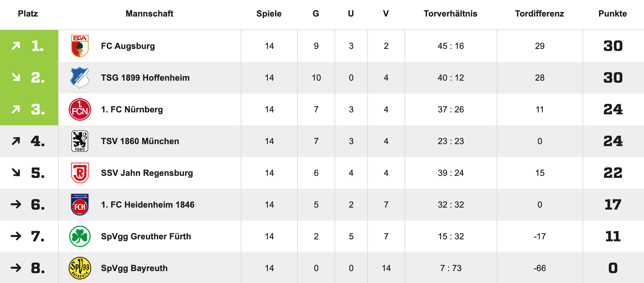Click the TSV 1860 München lion crest
This screenshot has height=283, width=644.
[80, 141]
